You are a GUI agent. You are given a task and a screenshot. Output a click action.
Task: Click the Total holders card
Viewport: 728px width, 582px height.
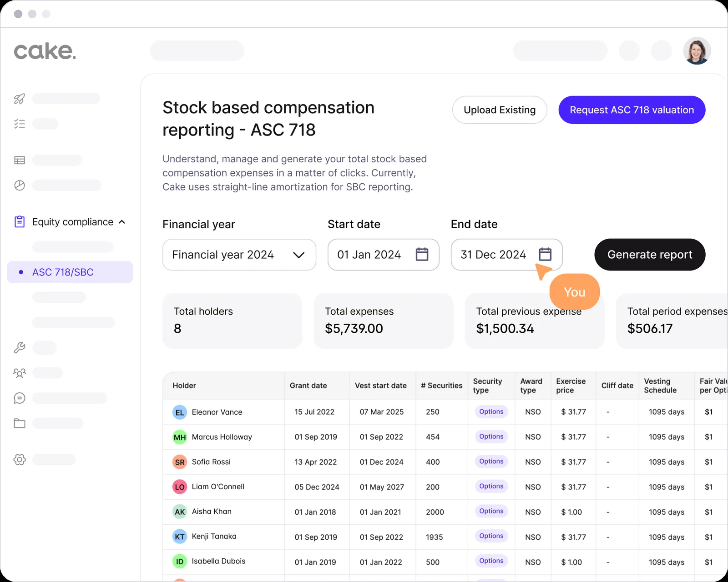[233, 321]
